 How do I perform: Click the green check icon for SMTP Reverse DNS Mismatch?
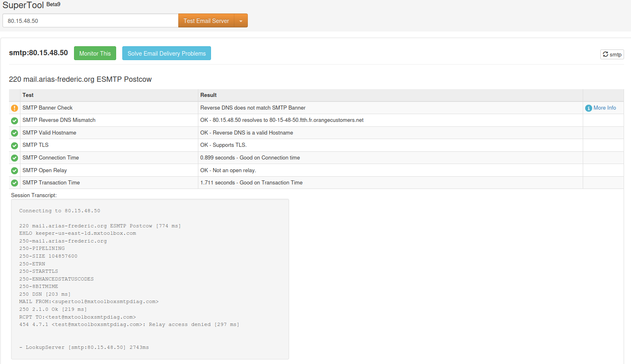point(14,121)
